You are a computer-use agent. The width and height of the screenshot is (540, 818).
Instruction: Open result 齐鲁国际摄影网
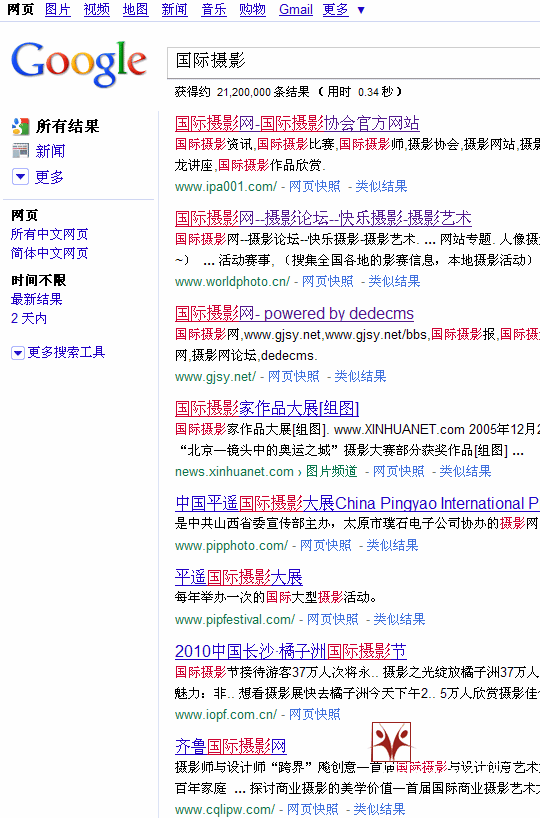pyautogui.click(x=231, y=746)
